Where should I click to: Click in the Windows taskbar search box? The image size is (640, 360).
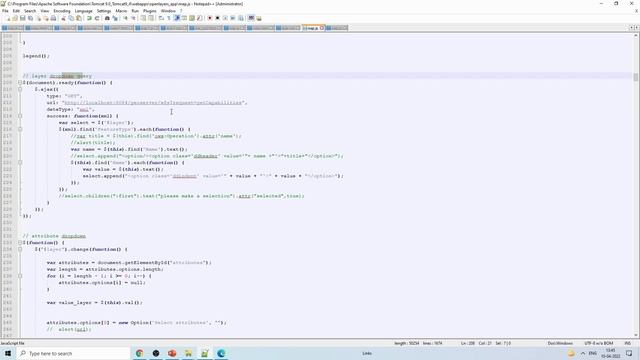[x=73, y=353]
